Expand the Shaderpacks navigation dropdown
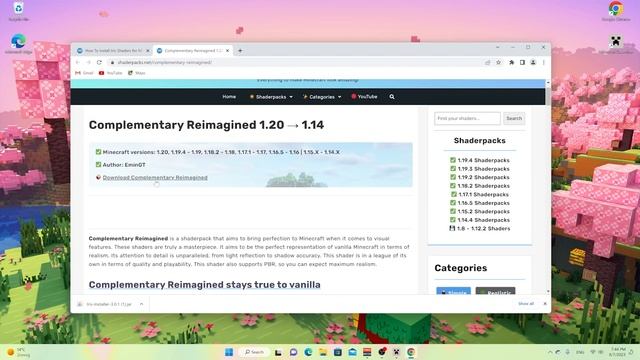This screenshot has height=360, width=640. pyautogui.click(x=271, y=97)
